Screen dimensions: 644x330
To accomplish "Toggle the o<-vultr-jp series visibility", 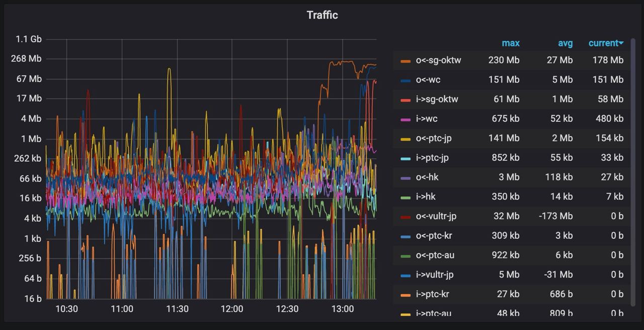I will (x=436, y=216).
